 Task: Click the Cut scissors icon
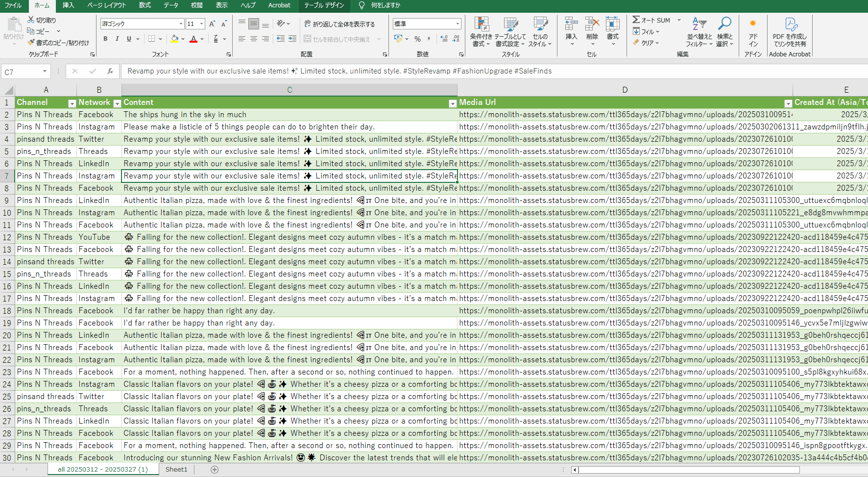coord(31,20)
